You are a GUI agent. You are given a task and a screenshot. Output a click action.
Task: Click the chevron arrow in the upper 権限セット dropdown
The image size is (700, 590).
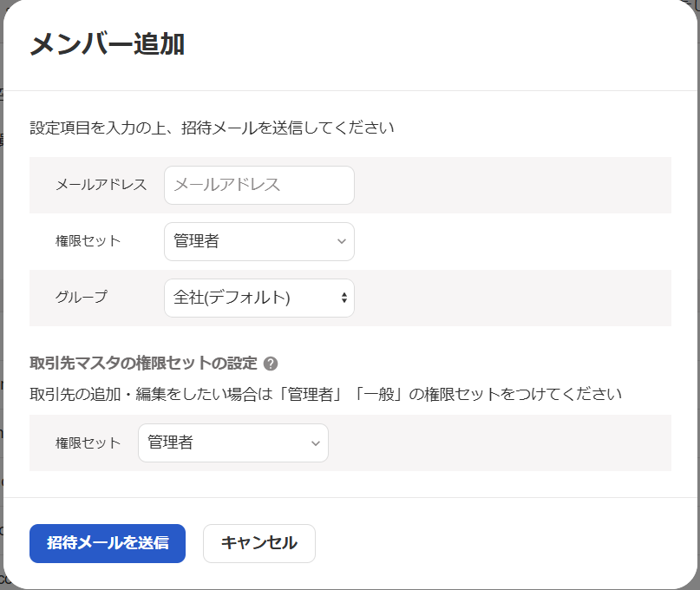341,242
